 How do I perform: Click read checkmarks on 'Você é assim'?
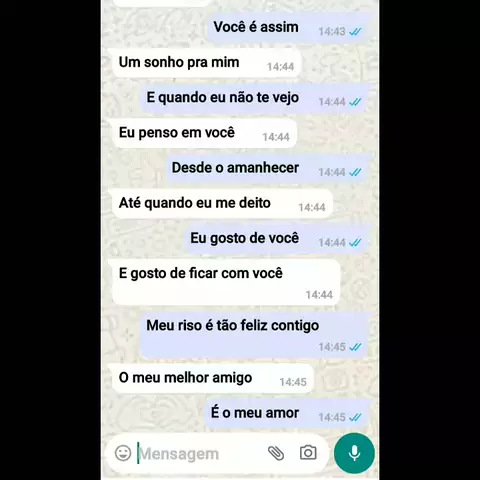click(355, 32)
